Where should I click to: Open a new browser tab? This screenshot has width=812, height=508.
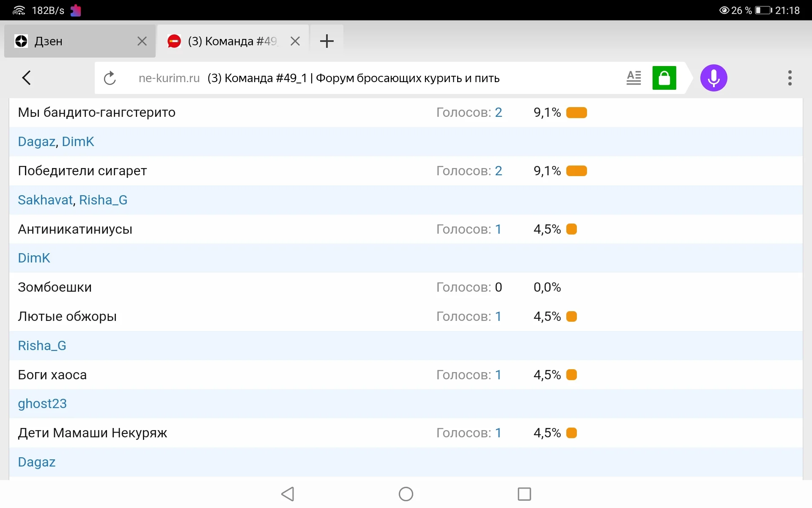point(327,41)
